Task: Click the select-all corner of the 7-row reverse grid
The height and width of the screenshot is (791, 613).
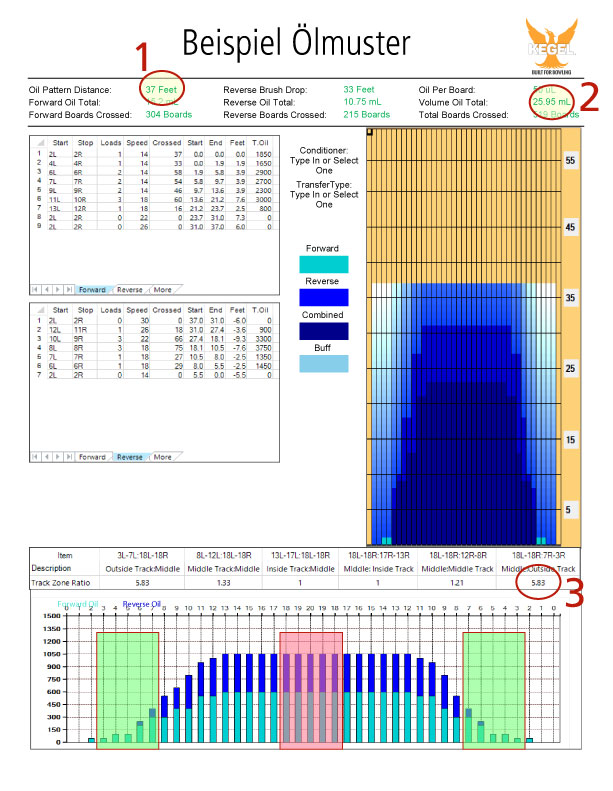Action: [40, 310]
